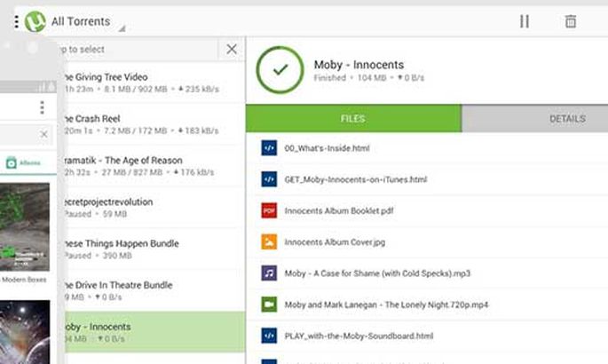This screenshot has width=608, height=364.
Task: Open the All Torrents filter dropdown
Action: pyautogui.click(x=88, y=21)
